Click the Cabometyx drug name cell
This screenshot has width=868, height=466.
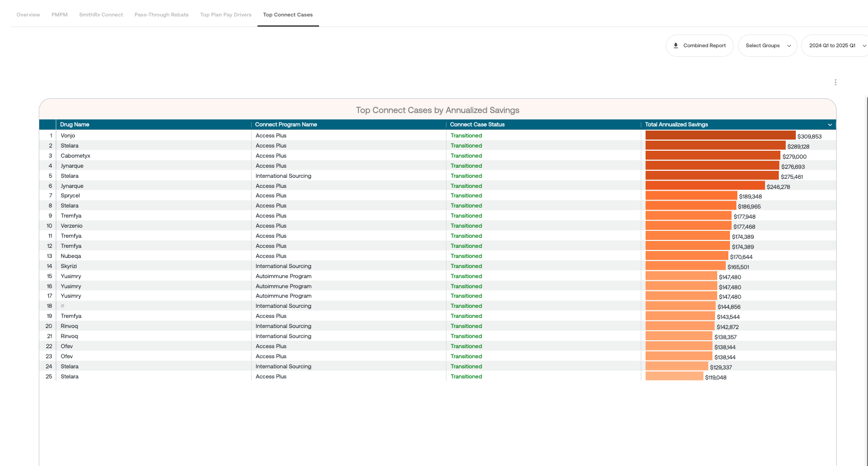coord(75,156)
